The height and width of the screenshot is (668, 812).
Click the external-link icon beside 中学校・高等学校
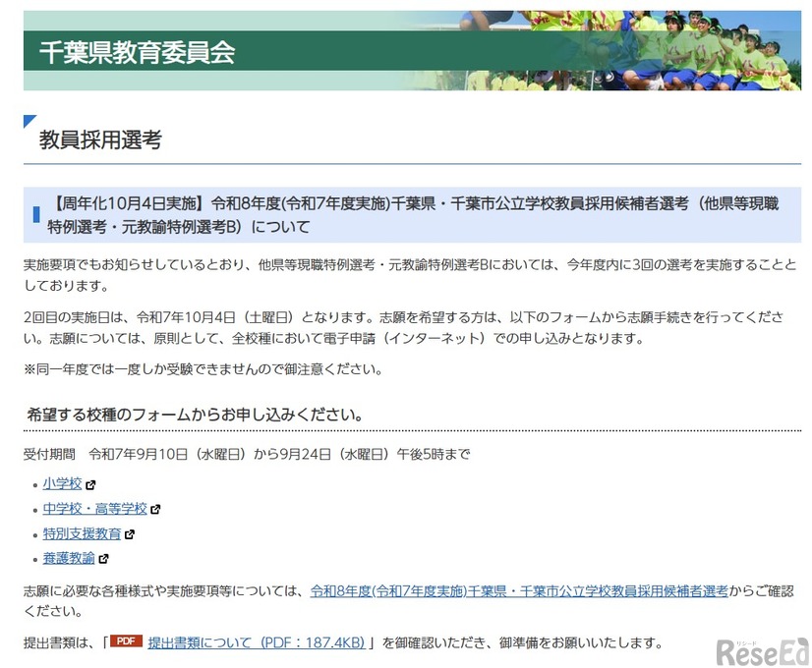click(x=155, y=510)
